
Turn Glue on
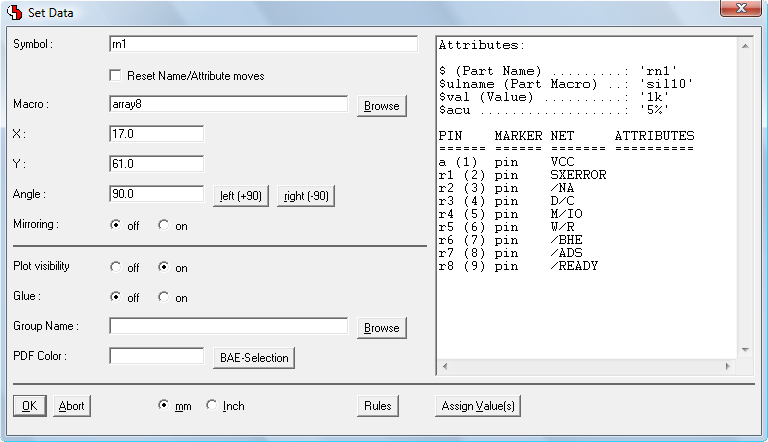pos(164,298)
